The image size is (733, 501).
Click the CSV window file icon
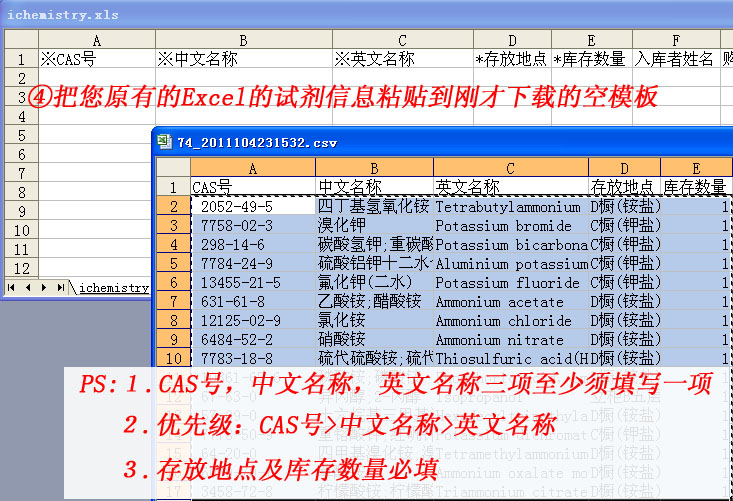(165, 141)
